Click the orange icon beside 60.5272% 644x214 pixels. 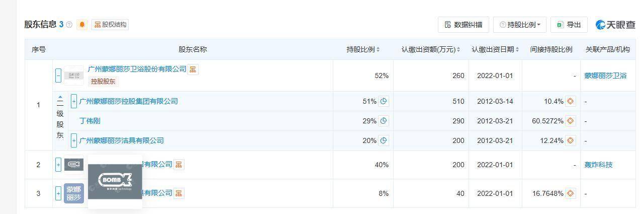(x=570, y=121)
